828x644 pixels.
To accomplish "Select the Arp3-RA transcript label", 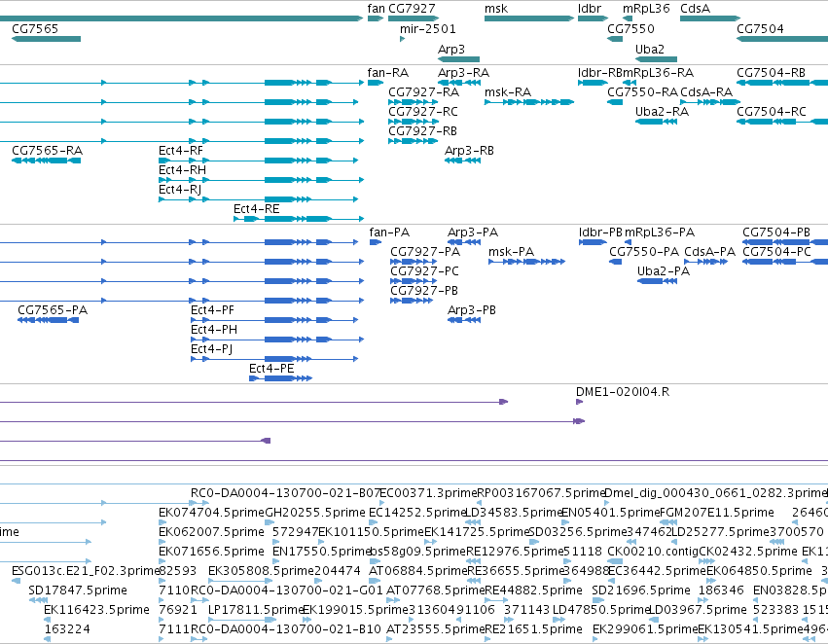I will click(464, 73).
